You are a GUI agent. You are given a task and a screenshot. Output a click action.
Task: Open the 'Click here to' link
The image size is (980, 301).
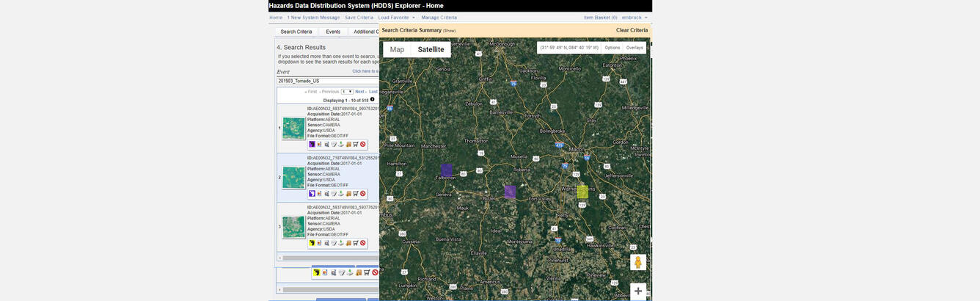(365, 71)
